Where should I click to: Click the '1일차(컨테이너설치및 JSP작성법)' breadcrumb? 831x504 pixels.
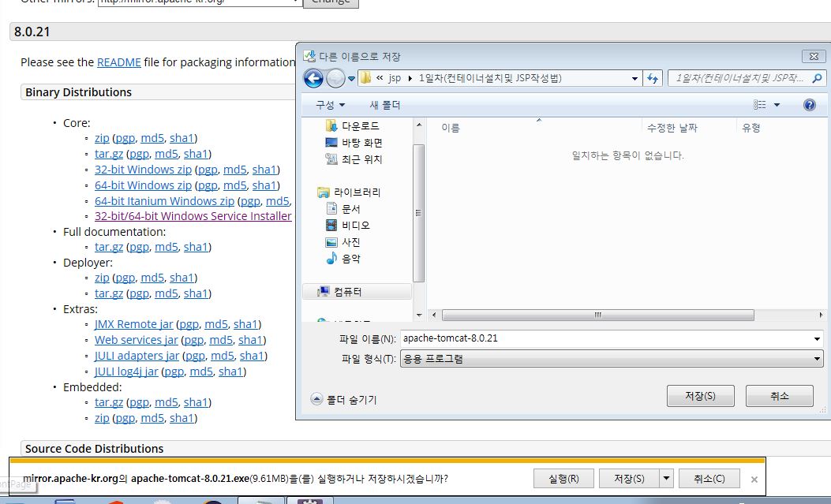[490, 78]
